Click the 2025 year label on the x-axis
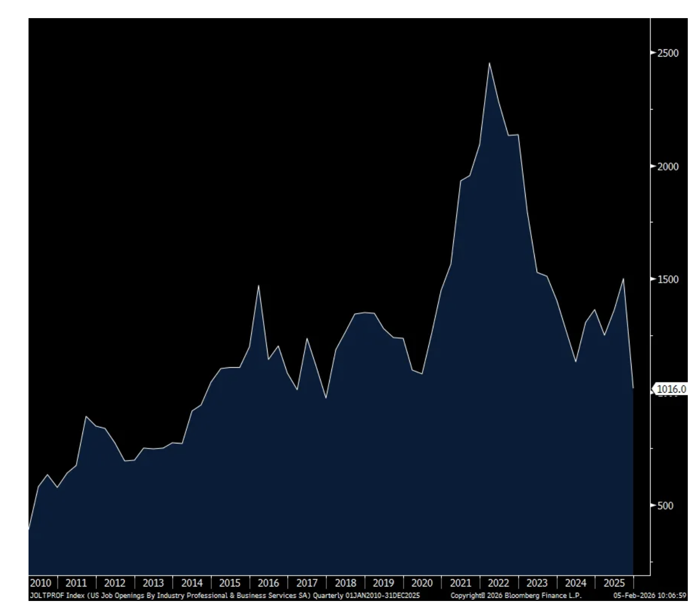 pos(614,583)
